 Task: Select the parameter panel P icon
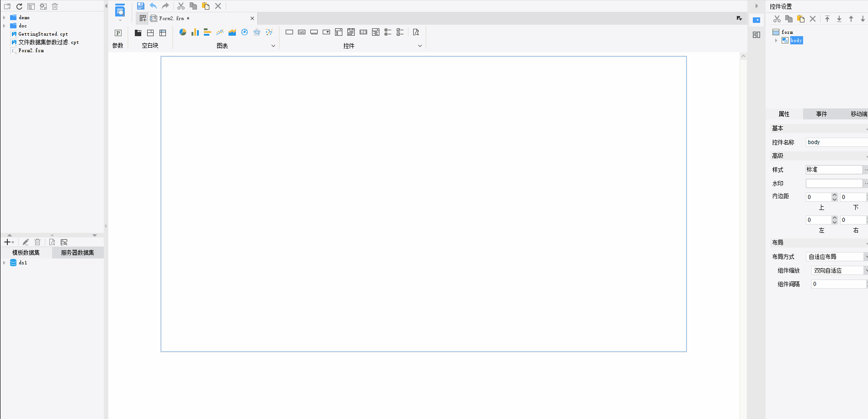click(x=118, y=33)
